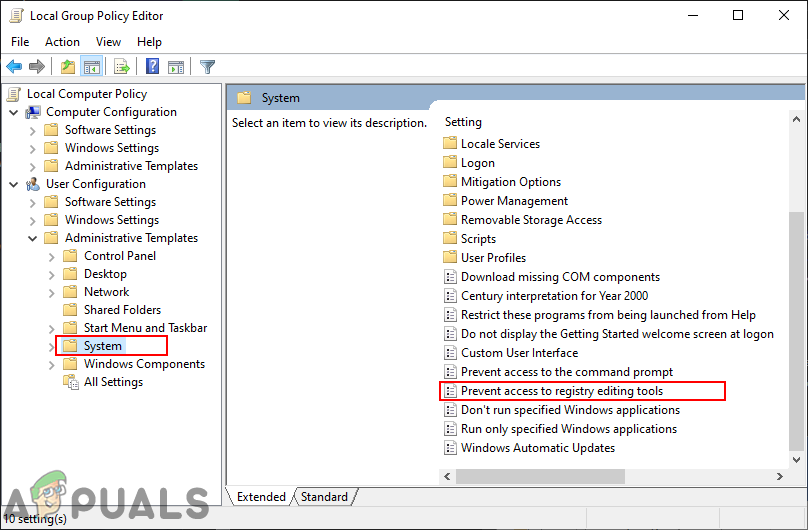Click the Forward arrow toolbar icon
Viewport: 808px width, 530px height.
tap(37, 66)
